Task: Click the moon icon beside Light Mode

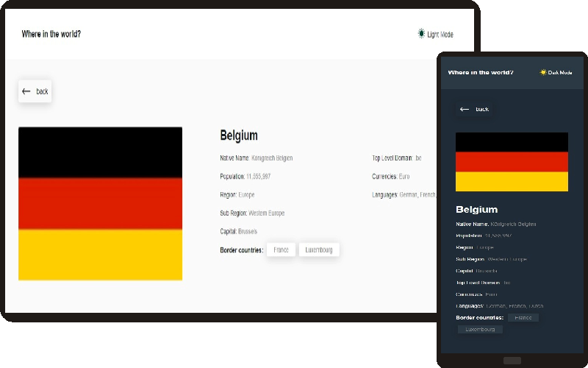Action: [x=422, y=34]
